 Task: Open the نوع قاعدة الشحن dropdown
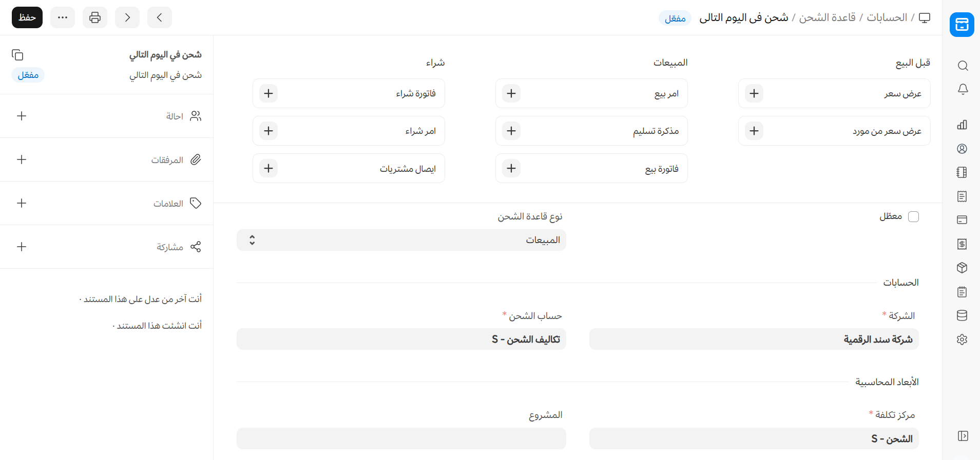click(401, 240)
